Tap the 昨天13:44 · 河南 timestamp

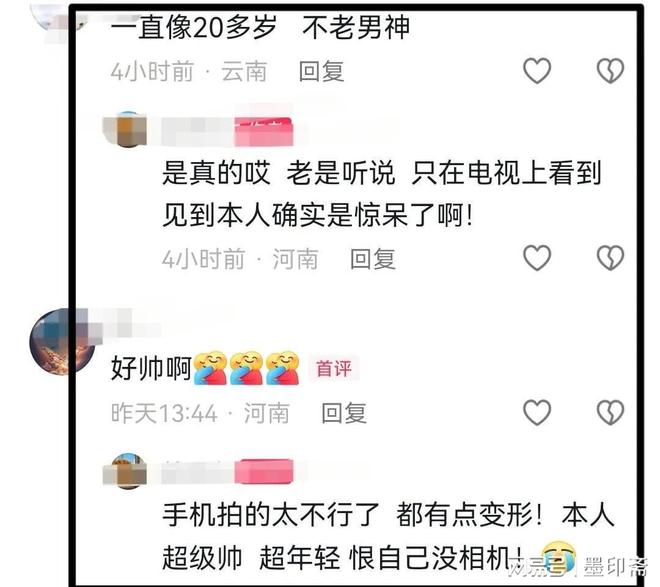(x=200, y=413)
